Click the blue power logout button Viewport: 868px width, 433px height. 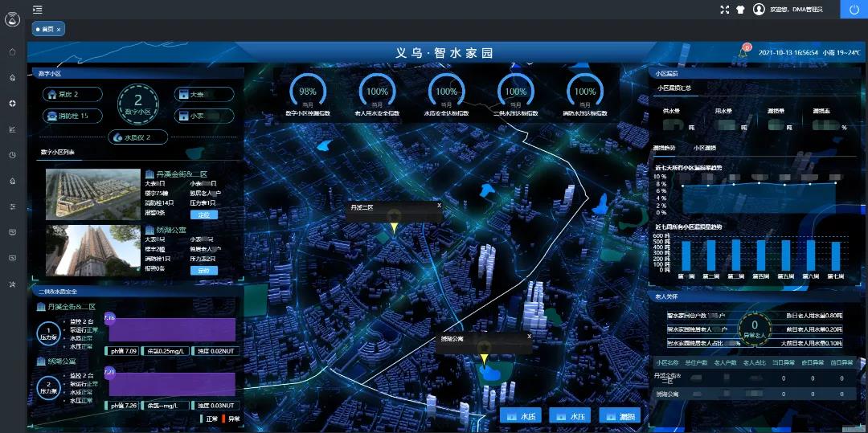[x=854, y=10]
